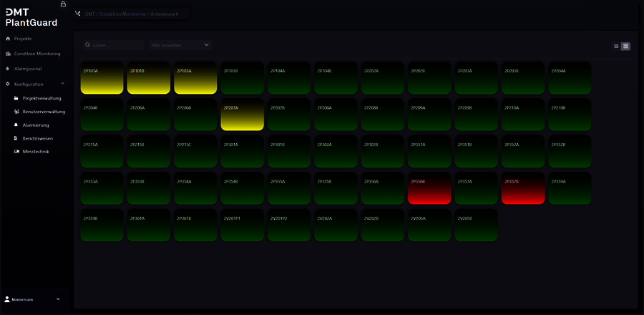The height and width of the screenshot is (315, 644).
Task: Select the yellow warning tile 2P207A
Action: 242,115
